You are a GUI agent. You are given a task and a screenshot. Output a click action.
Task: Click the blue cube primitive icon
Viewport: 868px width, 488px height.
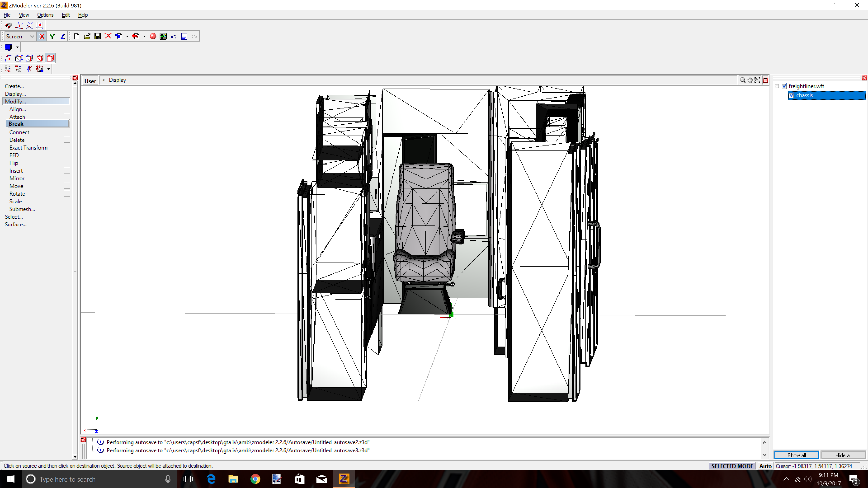[8, 47]
